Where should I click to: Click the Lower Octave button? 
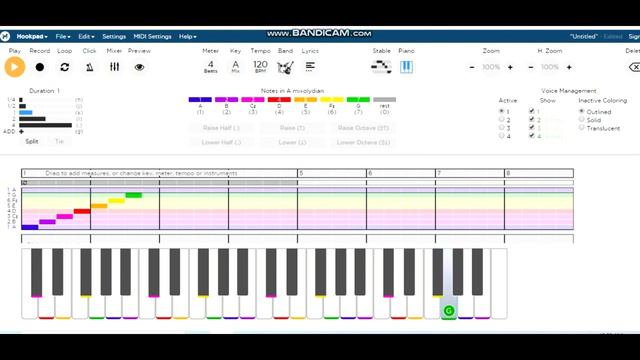(x=363, y=142)
